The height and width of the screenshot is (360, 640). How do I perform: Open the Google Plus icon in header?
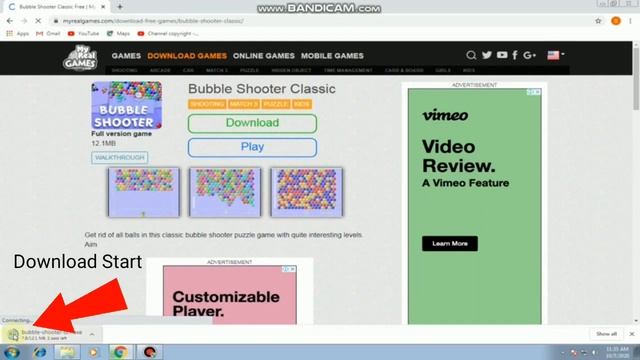pos(529,55)
